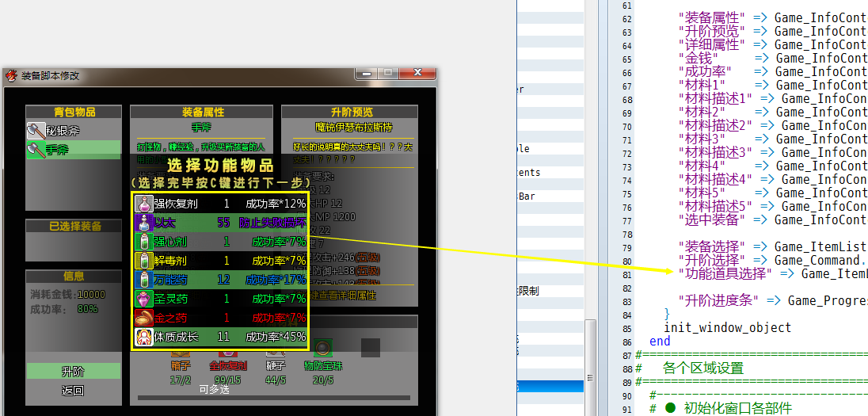This screenshot has height=416, width=868.
Task: Click the 金之药 red ring icon
Action: (144, 318)
